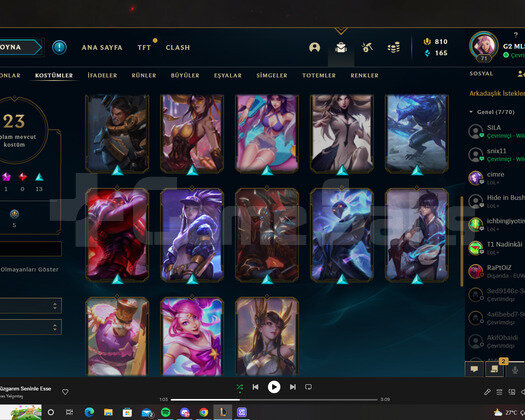Open friend ichbingiyotin in the list

pos(497,224)
